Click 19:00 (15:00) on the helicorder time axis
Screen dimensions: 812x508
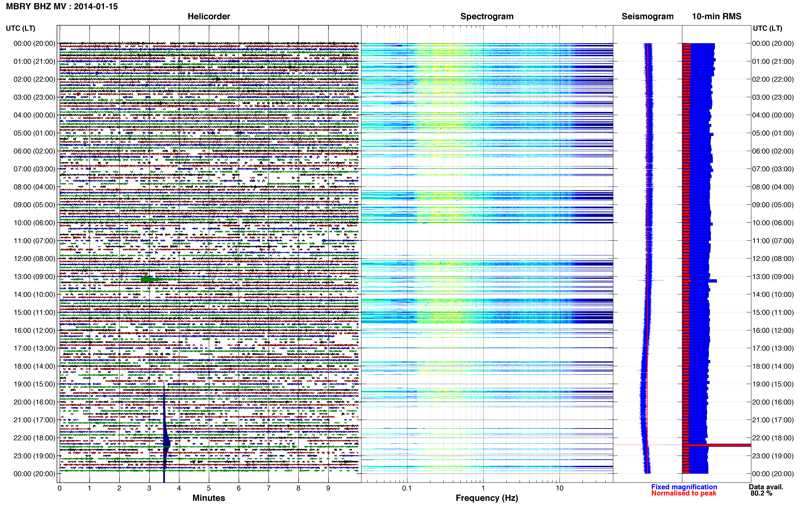[34, 384]
